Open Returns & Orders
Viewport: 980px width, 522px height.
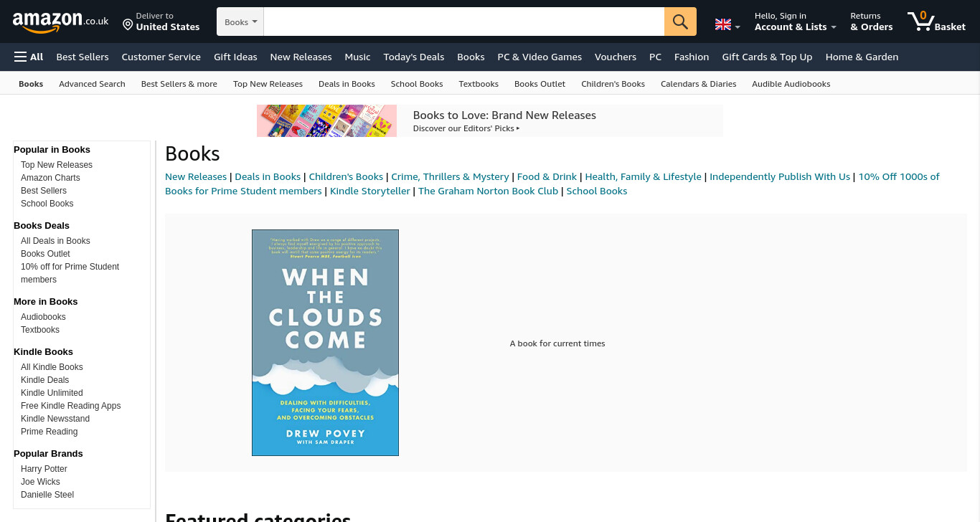[x=872, y=22]
